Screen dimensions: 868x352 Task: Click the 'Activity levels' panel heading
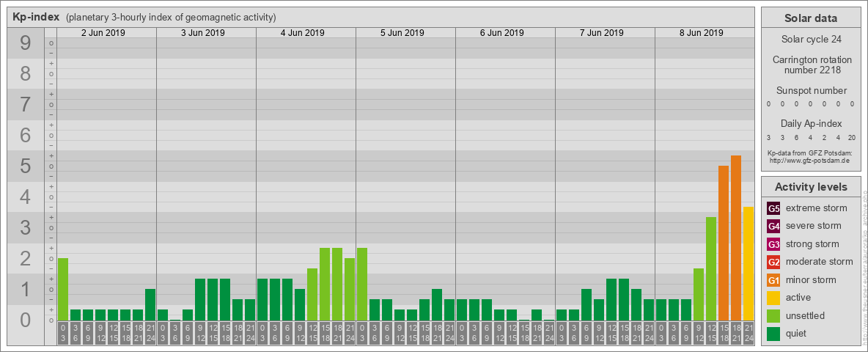(x=810, y=187)
